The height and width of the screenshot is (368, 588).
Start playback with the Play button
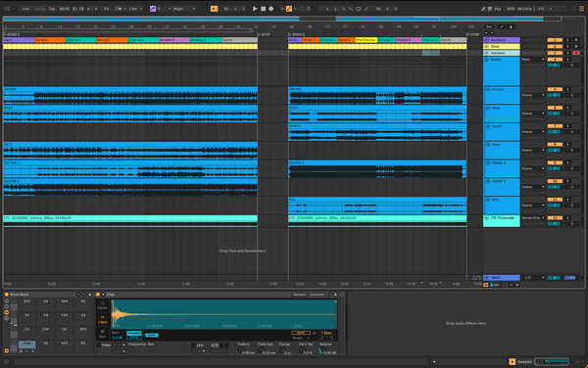255,9
